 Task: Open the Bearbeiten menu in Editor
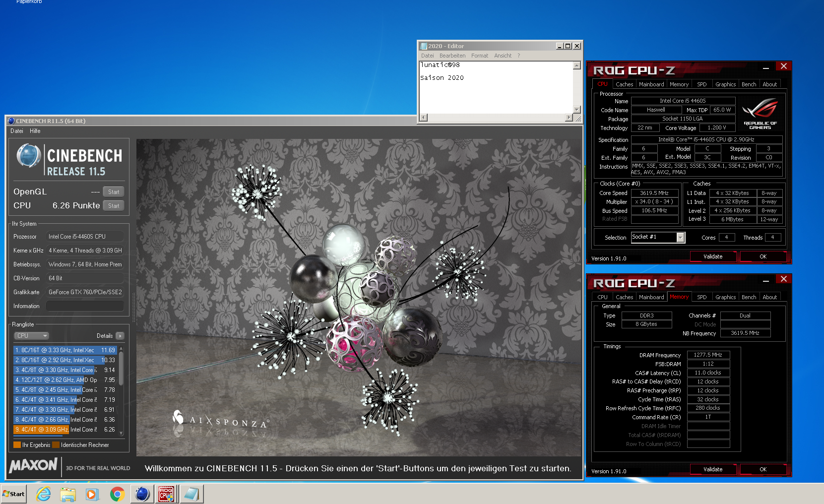(452, 56)
